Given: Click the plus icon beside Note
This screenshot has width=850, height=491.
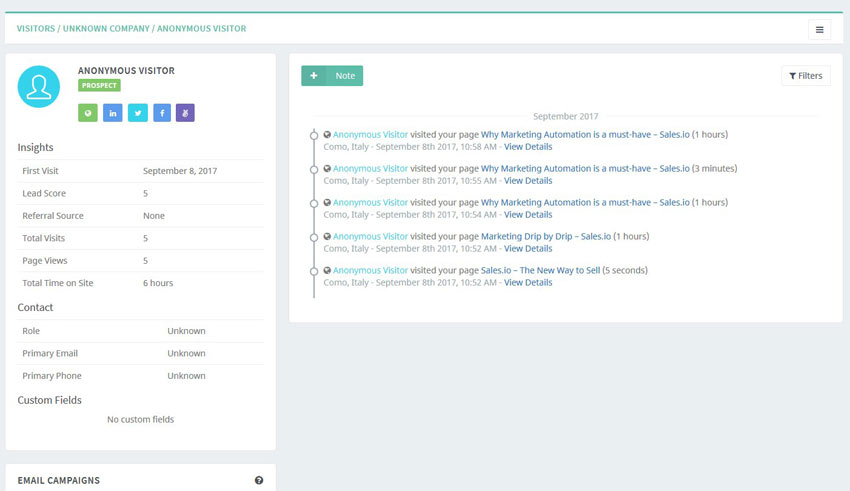Looking at the screenshot, I should click(x=314, y=76).
